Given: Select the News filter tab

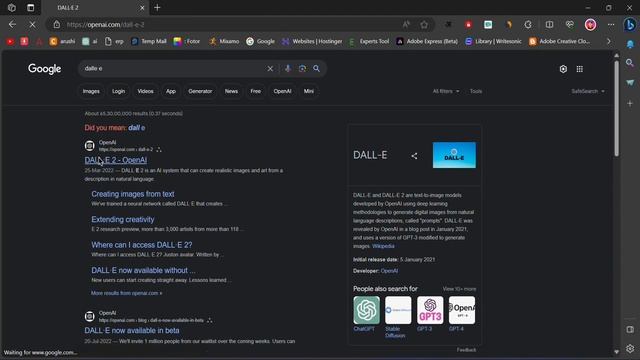Looking at the screenshot, I should (x=231, y=91).
